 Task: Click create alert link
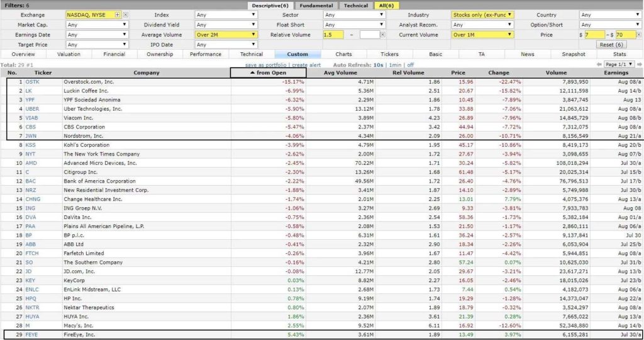tap(306, 65)
